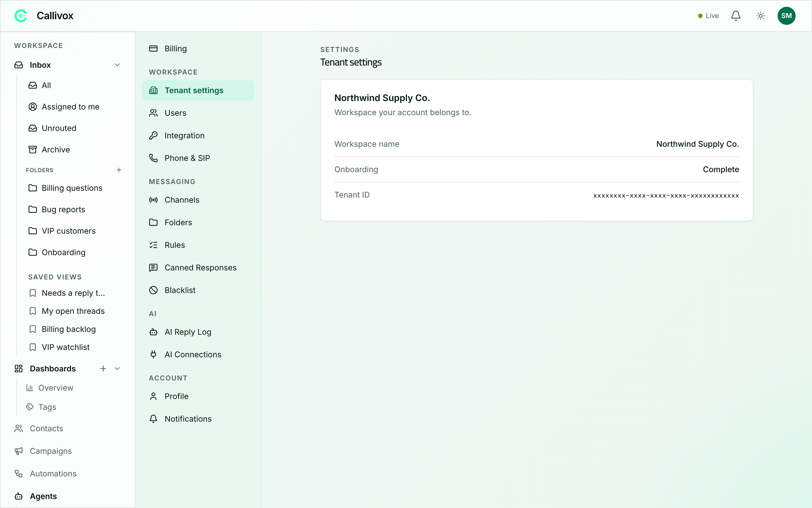Select the Tenant ID value text
Image resolution: width=812 pixels, height=508 pixels.
tap(666, 196)
